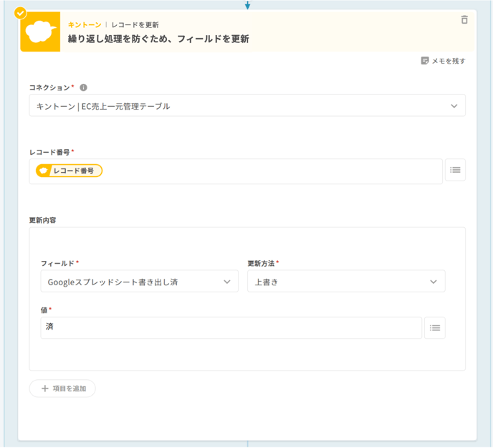Click the blue connector arrow above the step
This screenshot has width=493, height=448.
247,5
